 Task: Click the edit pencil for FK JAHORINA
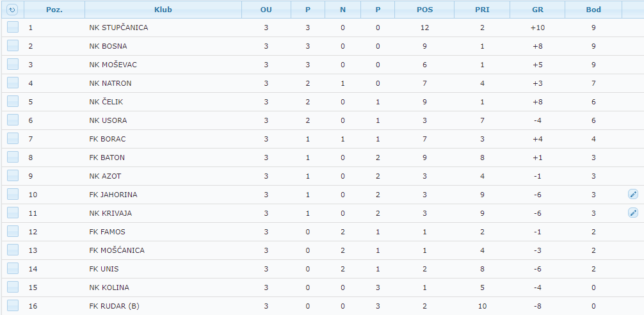(x=633, y=195)
